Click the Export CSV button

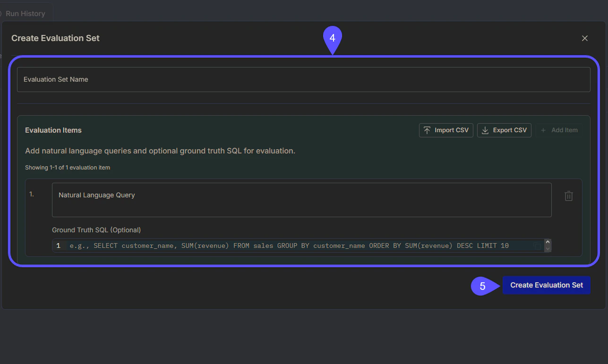coord(504,130)
